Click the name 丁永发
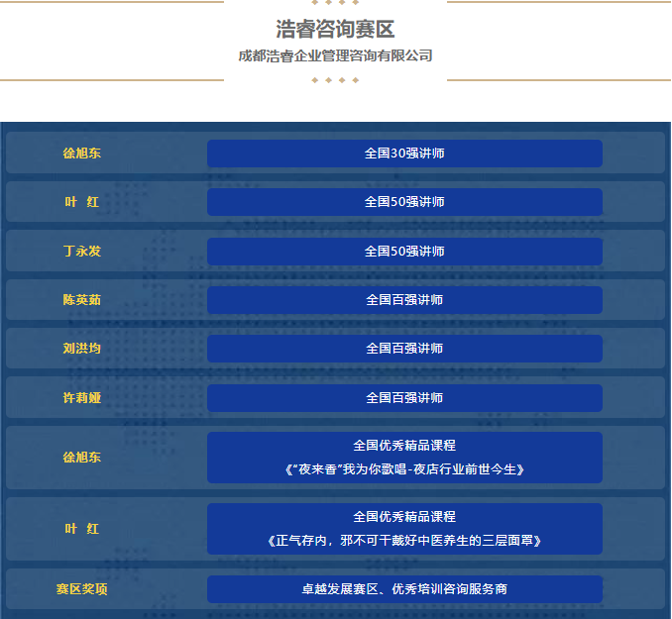 tap(82, 251)
